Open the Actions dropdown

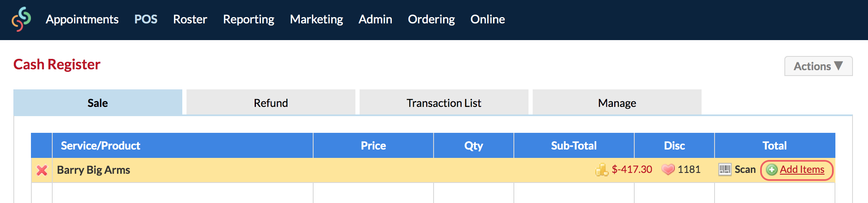818,66
